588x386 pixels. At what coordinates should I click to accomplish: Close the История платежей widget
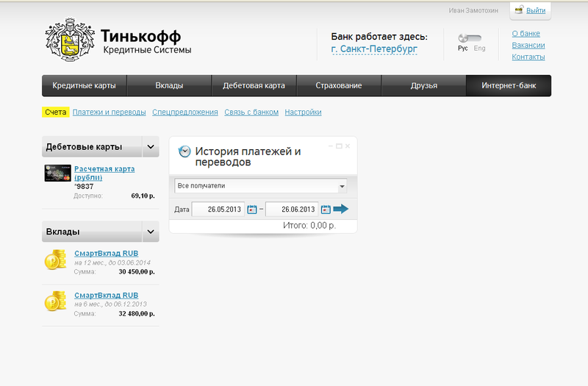click(x=348, y=146)
